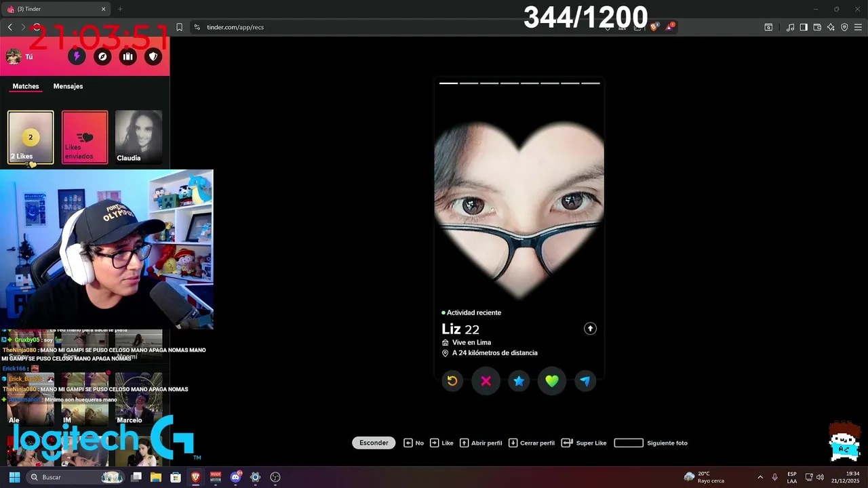
Task: Click the Like shortcut hint at bottom
Action: pyautogui.click(x=441, y=443)
